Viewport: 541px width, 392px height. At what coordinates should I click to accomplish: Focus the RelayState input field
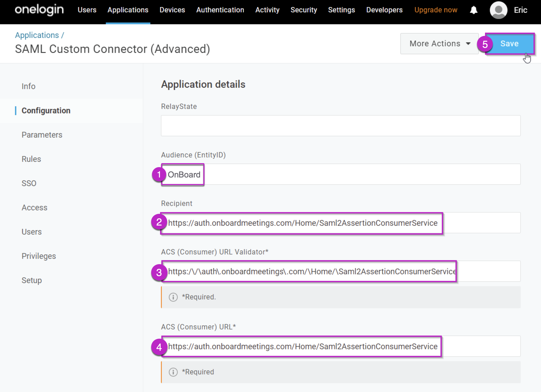click(341, 126)
